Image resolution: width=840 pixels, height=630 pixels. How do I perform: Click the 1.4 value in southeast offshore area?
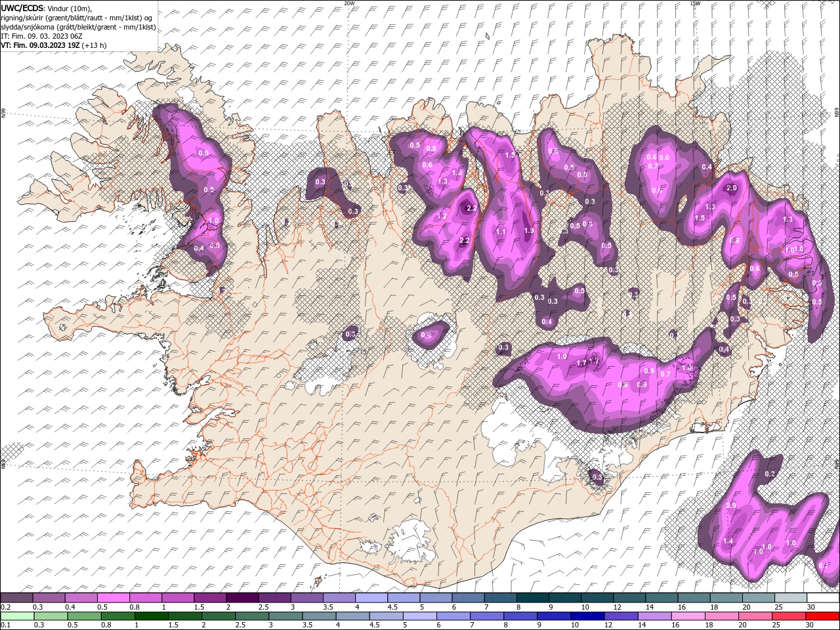[727, 541]
